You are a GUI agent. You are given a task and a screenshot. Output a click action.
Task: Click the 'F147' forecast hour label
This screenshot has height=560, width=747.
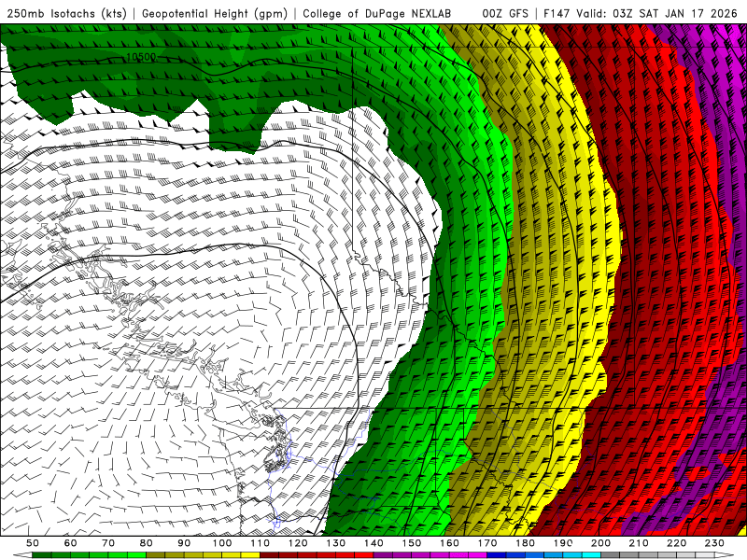coord(557,13)
